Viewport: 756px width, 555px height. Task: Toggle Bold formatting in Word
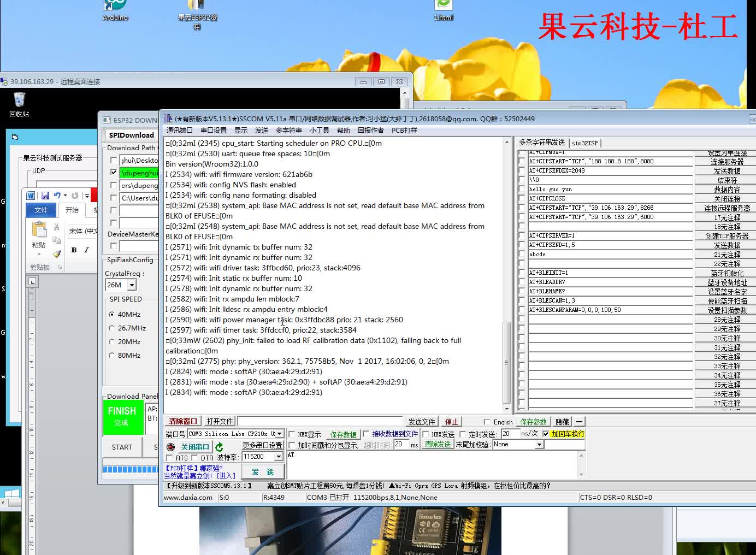74,250
